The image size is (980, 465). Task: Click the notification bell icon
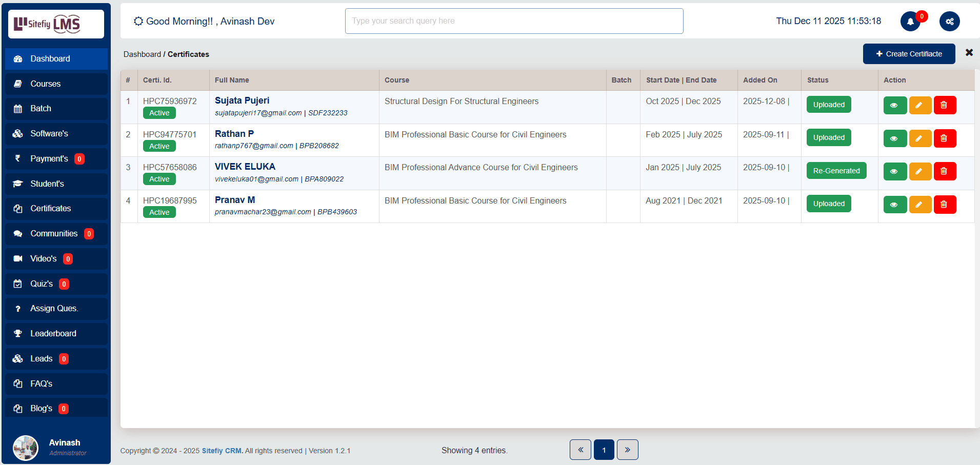point(910,22)
